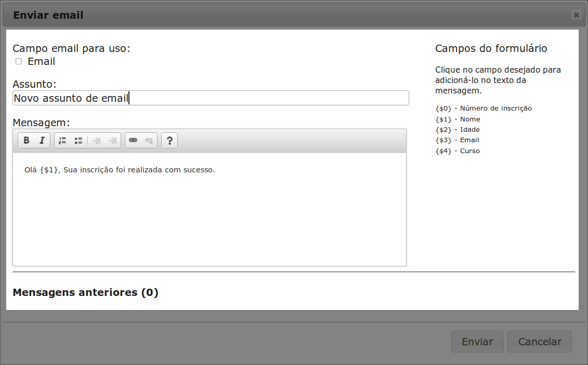Insert the {$2} Idade field
Image resolution: width=588 pixels, height=365 pixels.
click(x=458, y=130)
